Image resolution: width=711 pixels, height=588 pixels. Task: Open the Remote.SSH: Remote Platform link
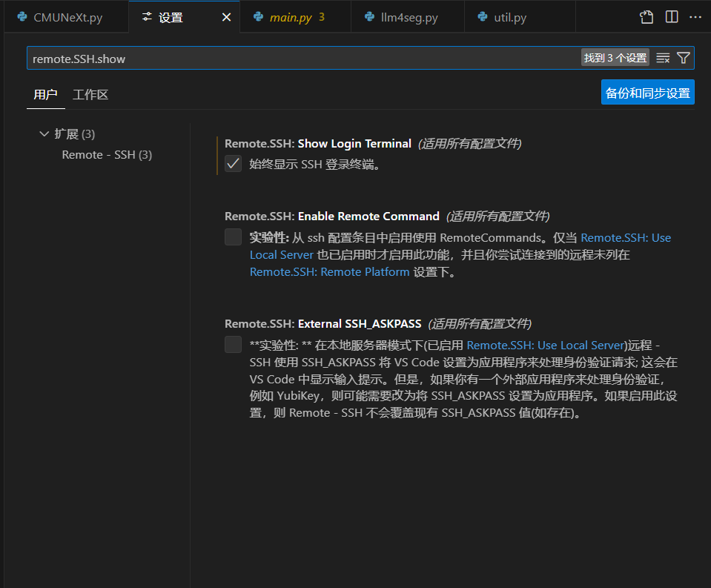[329, 272]
